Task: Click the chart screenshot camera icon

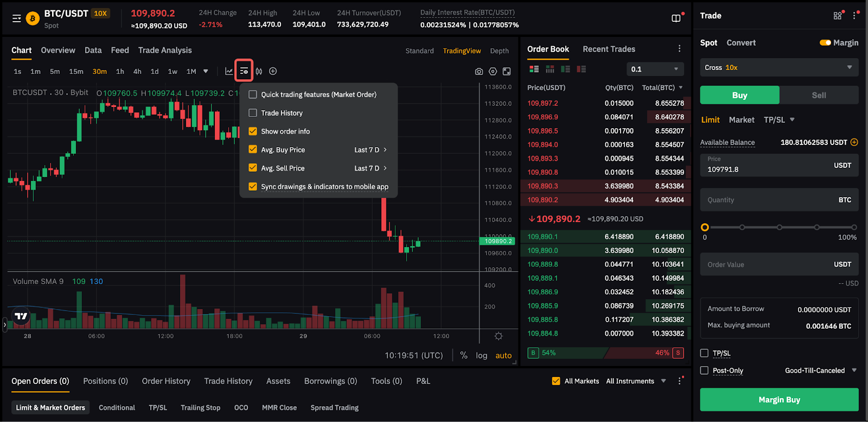Action: 478,71
